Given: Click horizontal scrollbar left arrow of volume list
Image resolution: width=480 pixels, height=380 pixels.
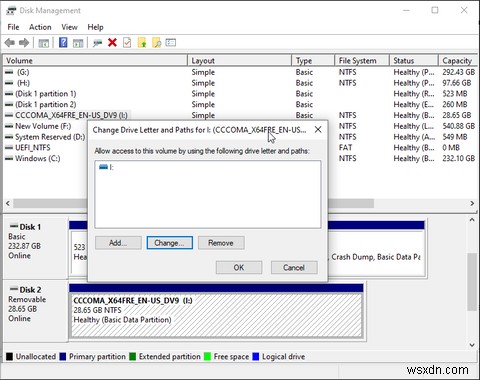Looking at the screenshot, I should pyautogui.click(x=8, y=203).
